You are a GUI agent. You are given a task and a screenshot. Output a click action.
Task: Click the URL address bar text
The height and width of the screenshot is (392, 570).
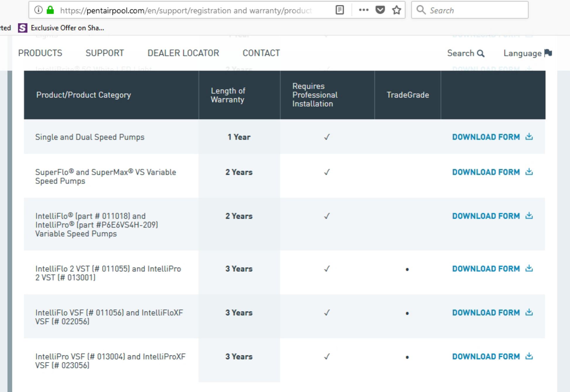click(x=186, y=11)
